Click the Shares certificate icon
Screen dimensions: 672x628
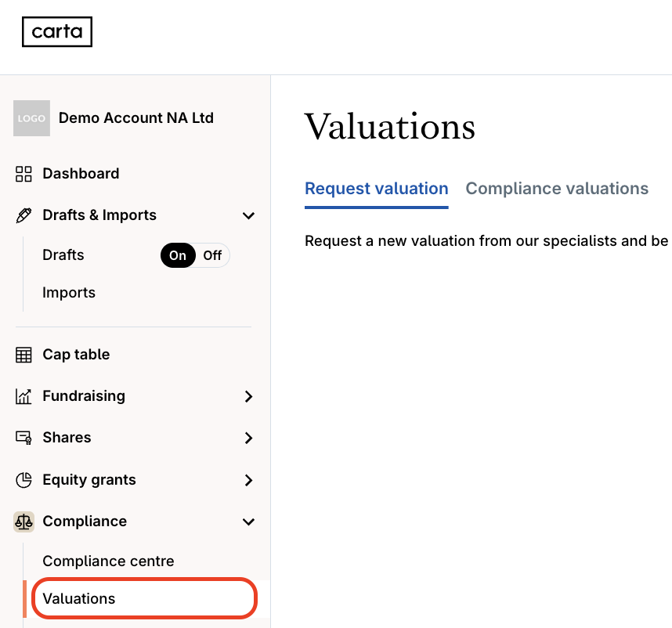[23, 438]
